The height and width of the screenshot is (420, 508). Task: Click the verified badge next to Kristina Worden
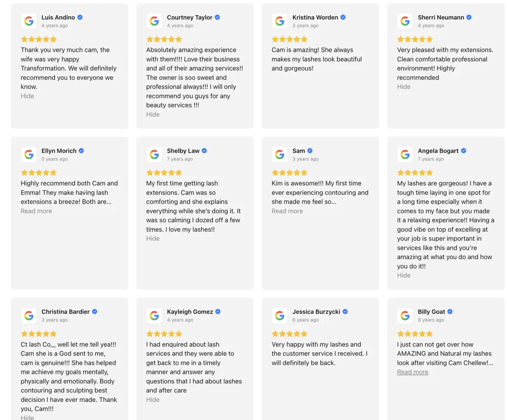coord(343,17)
